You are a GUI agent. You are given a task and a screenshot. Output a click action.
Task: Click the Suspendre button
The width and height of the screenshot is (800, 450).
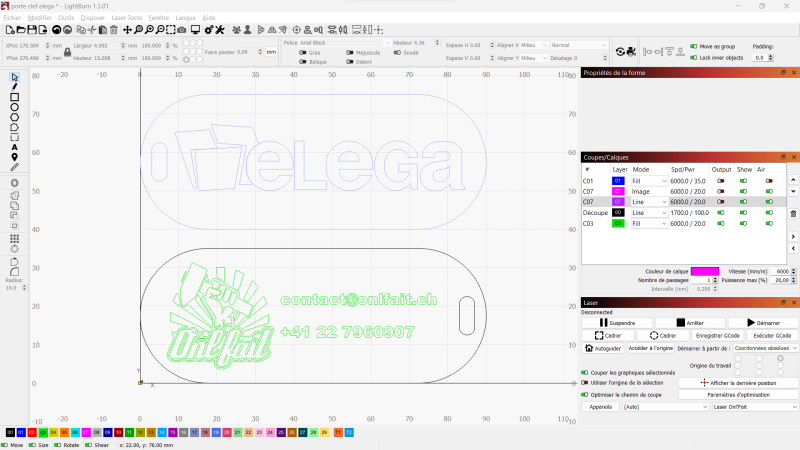[617, 322]
